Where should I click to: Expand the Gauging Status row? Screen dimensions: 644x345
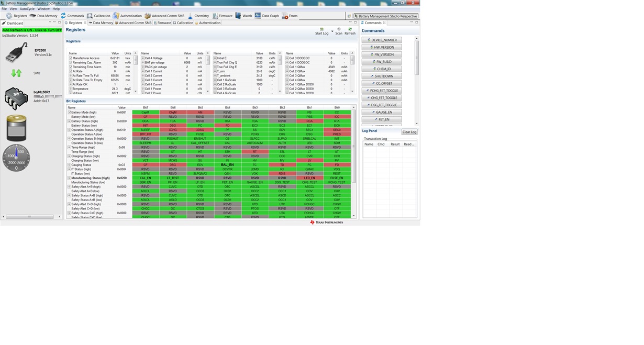point(69,165)
